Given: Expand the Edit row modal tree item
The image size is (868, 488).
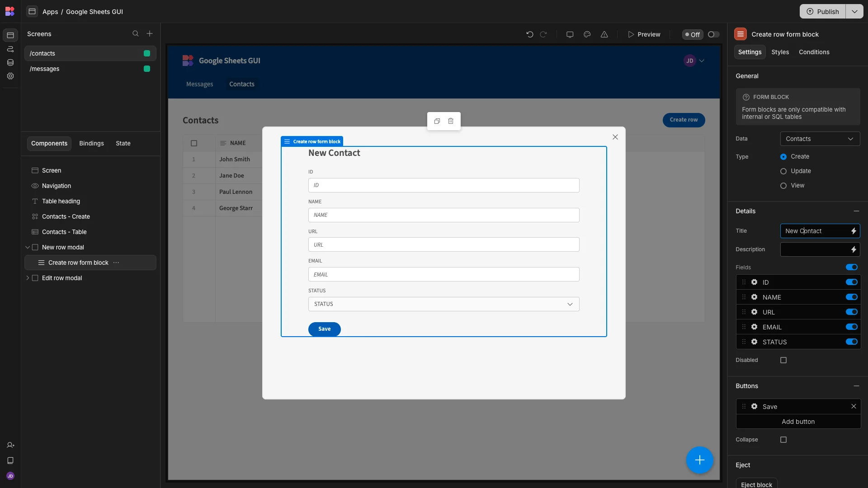Looking at the screenshot, I should [28, 278].
